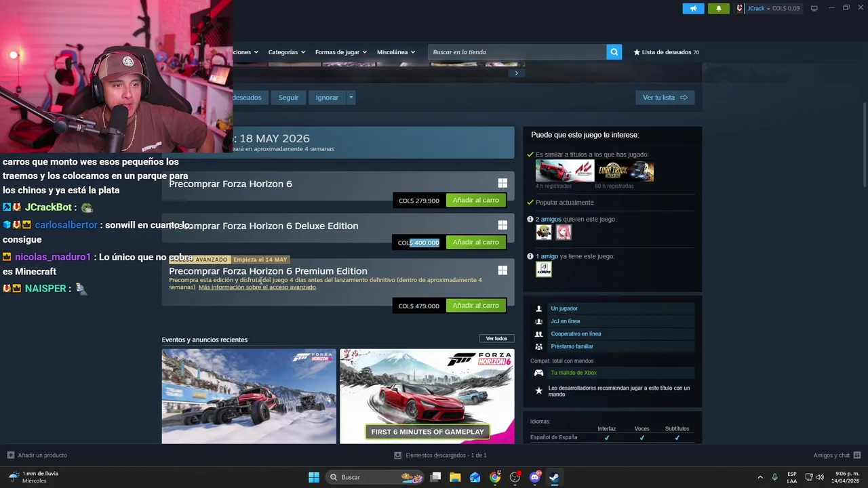Click Windows icon on Premium Edition row

(502, 270)
